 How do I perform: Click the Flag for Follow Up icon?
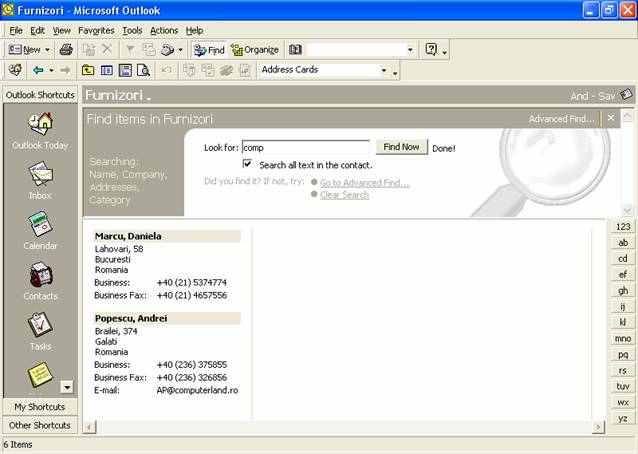point(130,50)
